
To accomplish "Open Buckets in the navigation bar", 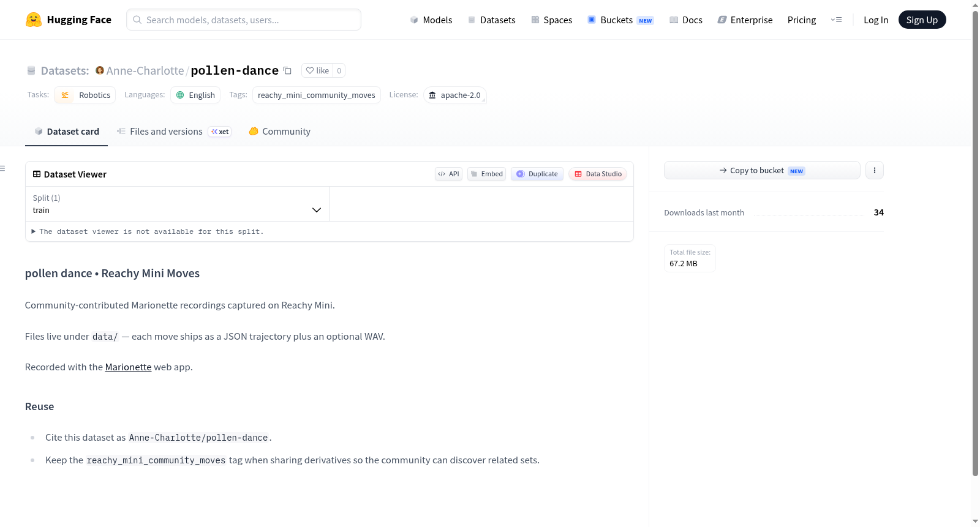I will point(620,20).
